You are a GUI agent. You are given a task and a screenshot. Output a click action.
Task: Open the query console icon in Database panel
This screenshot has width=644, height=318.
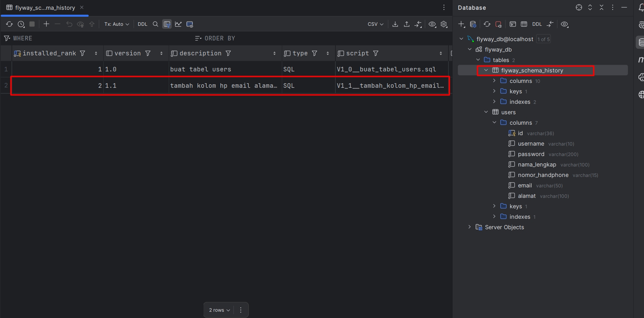pos(512,24)
